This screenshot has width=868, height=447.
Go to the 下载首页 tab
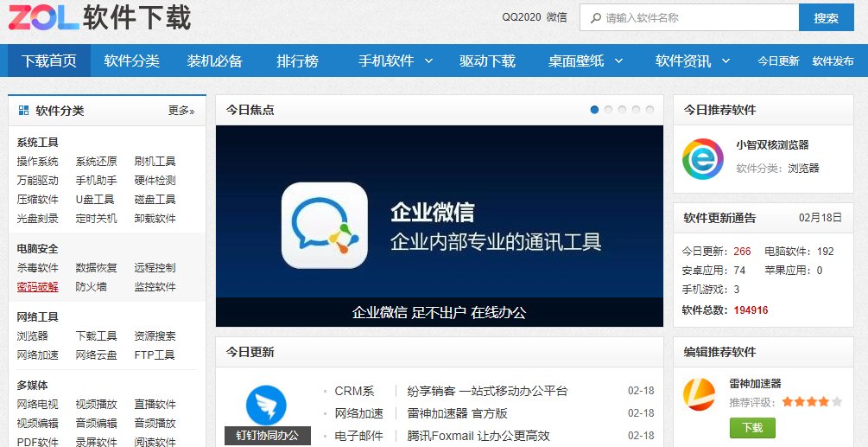click(x=48, y=61)
